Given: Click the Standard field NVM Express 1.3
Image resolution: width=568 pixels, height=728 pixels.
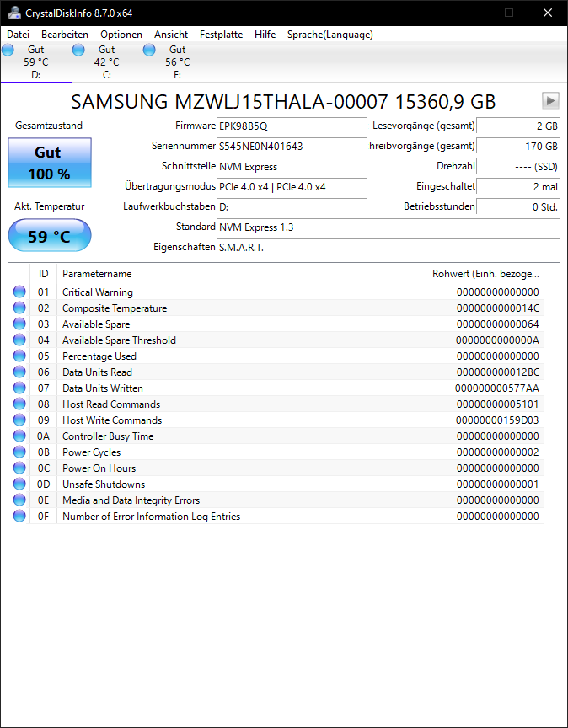Looking at the screenshot, I should [x=388, y=227].
